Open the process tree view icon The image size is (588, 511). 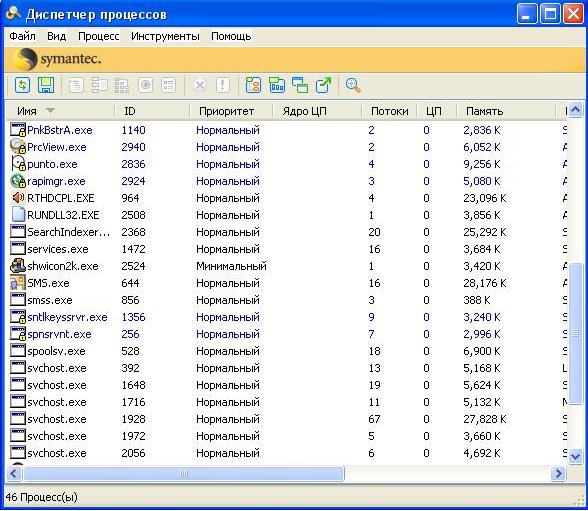pyautogui.click(x=253, y=85)
